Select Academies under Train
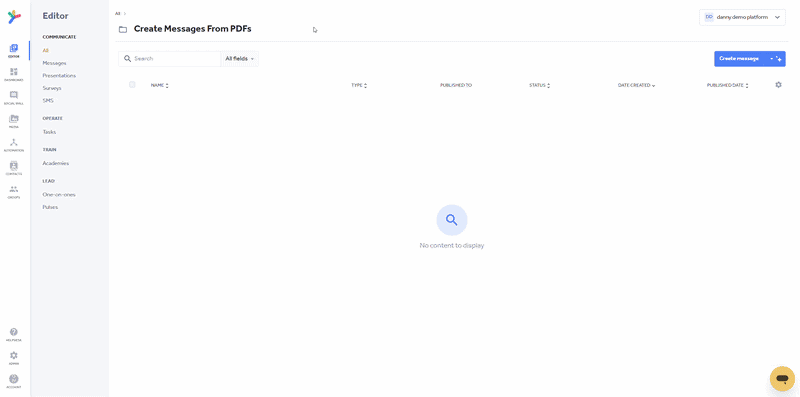The height and width of the screenshot is (397, 800). point(56,163)
